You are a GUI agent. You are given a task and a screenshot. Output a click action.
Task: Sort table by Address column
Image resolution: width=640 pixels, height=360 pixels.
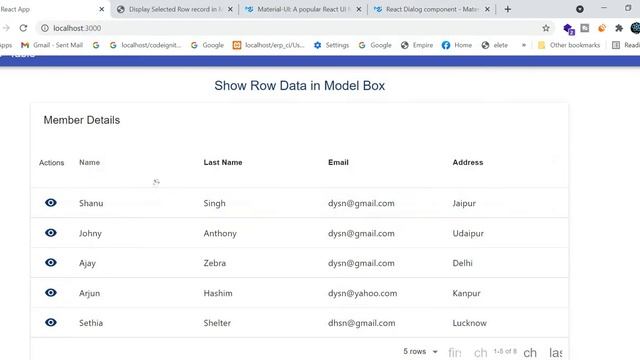point(468,162)
